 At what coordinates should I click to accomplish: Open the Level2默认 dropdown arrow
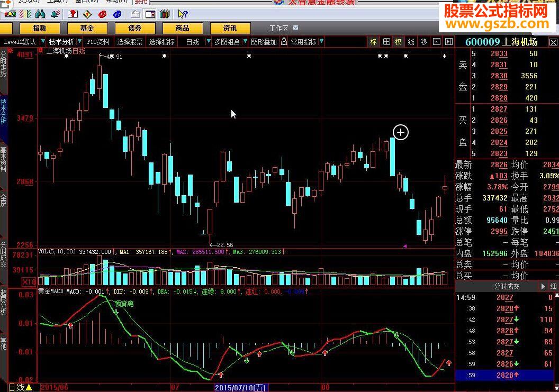tap(43, 42)
